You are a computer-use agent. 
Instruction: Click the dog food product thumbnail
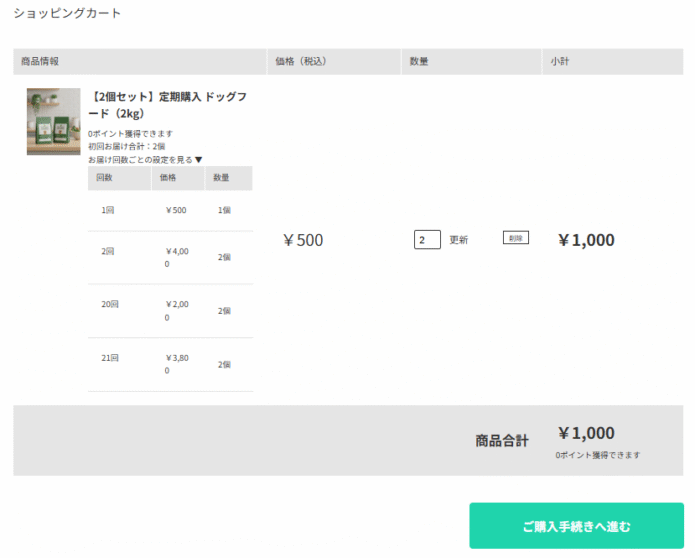pyautogui.click(x=53, y=121)
